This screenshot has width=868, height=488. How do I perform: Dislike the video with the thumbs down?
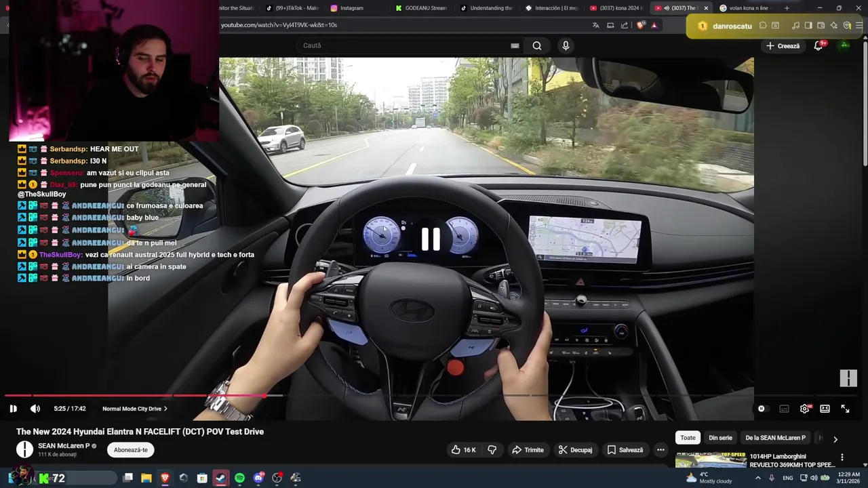[x=492, y=450]
